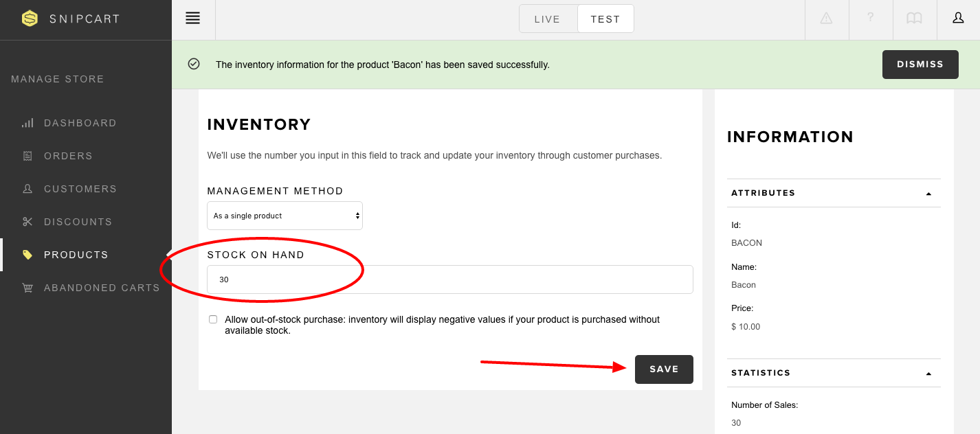980x434 pixels.
Task: Open the hamburger menu icon
Action: [x=193, y=19]
